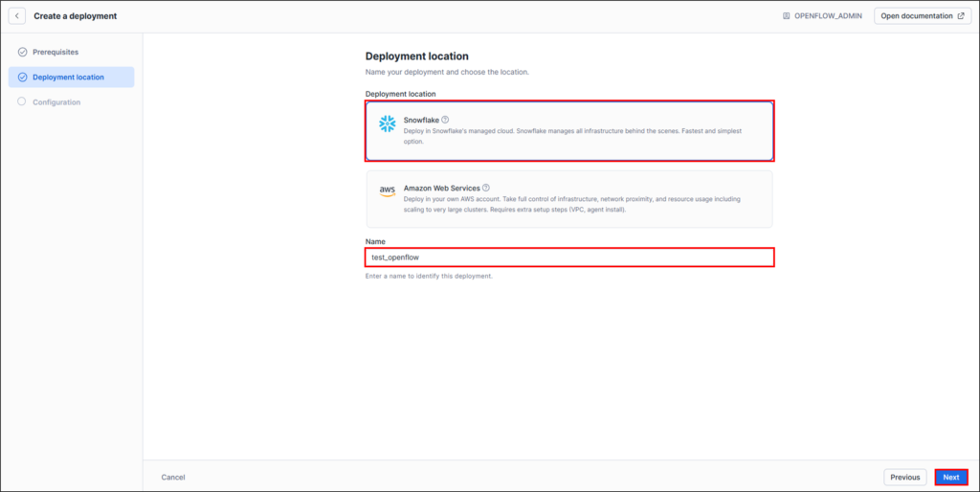Open the Configuration step in the sidebar
Viewport: 980px width, 492px height.
71,101
